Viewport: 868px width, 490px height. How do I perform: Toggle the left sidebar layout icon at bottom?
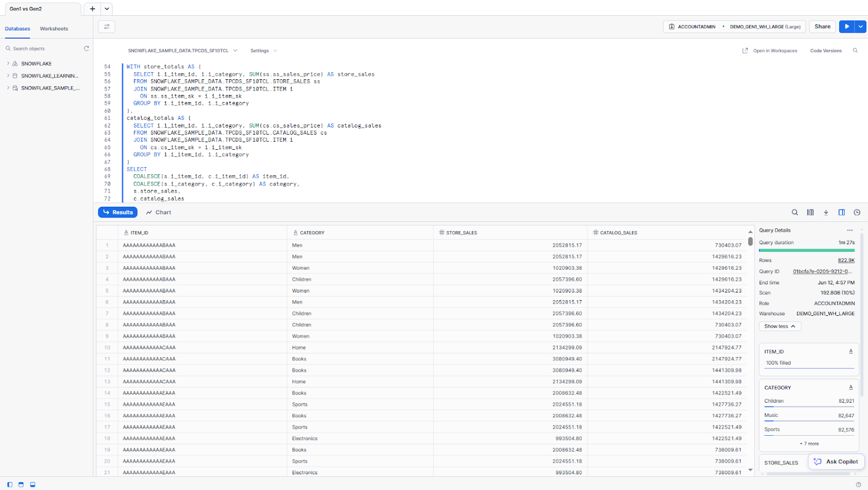point(10,485)
